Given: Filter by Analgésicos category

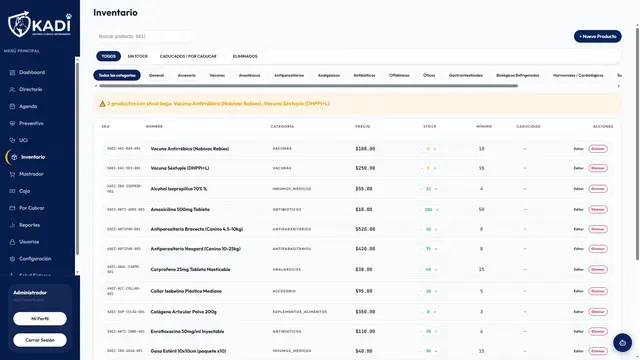Looking at the screenshot, I should (329, 76).
